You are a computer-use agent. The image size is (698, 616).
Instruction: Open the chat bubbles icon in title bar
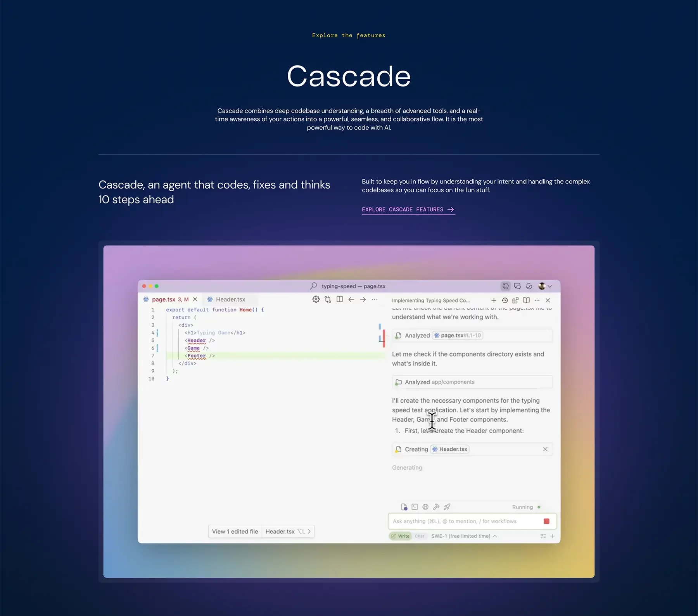[x=517, y=286]
